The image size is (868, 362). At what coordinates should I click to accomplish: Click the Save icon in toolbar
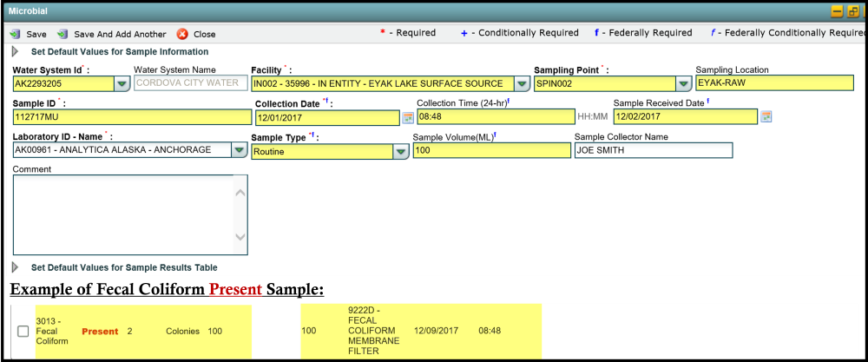[x=15, y=35]
